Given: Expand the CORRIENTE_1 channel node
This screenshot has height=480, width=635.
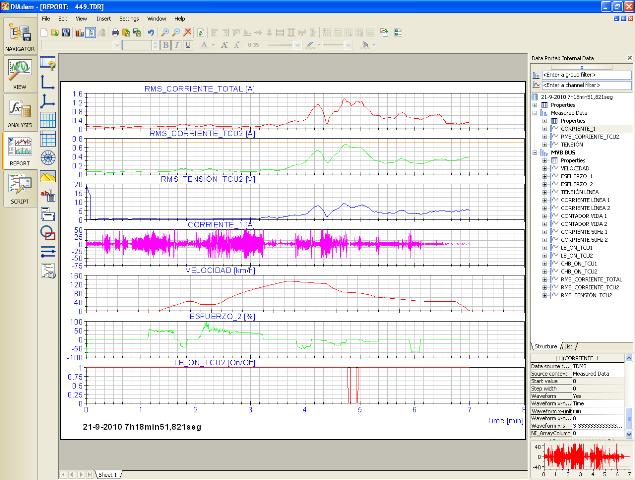Looking at the screenshot, I should click(x=545, y=129).
